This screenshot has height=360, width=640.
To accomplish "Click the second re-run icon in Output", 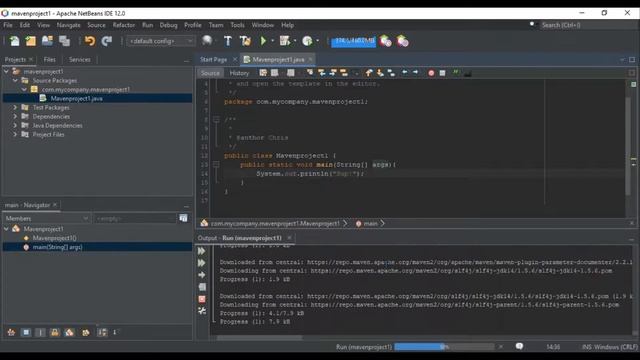I will coord(202,263).
